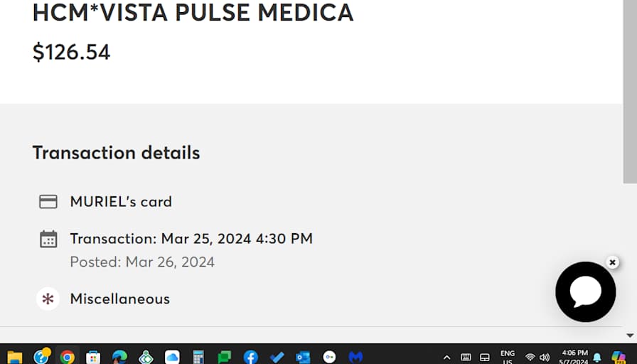Open Calculator from the taskbar

[198, 356]
